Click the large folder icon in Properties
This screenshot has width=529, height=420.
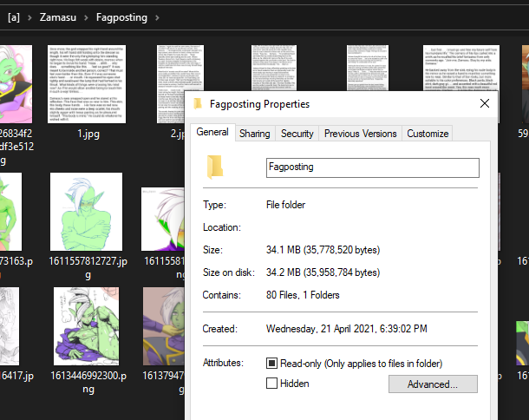click(x=214, y=167)
